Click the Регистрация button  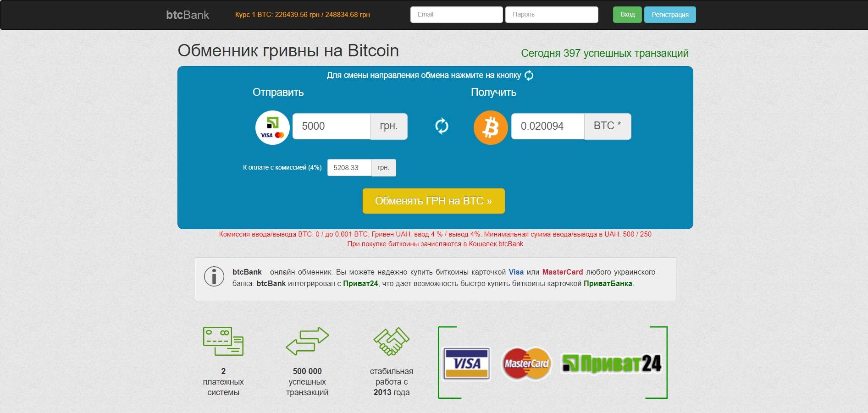coord(670,15)
